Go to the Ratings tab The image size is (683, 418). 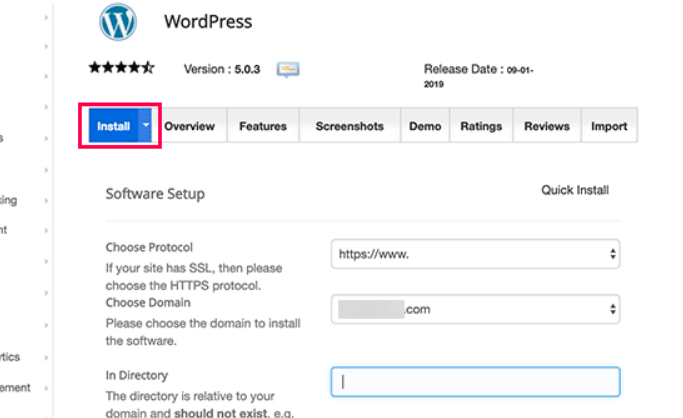(x=481, y=126)
